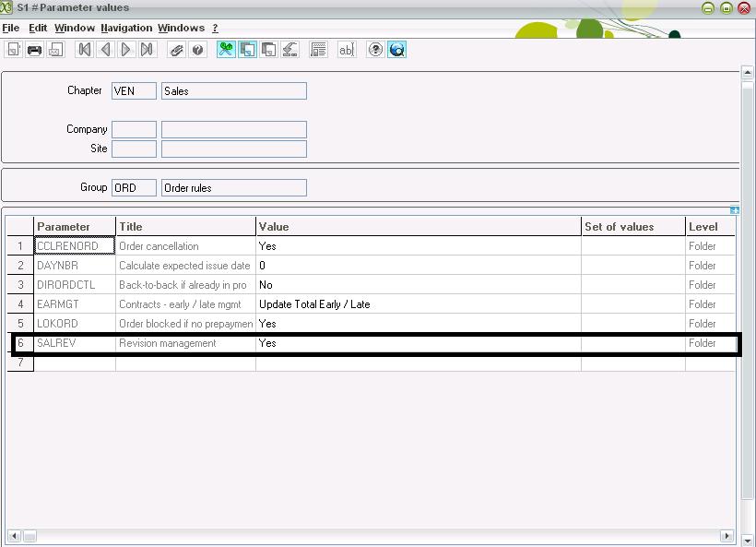756x547 pixels.
Task: Click the Set of values column header
Action: (633, 227)
